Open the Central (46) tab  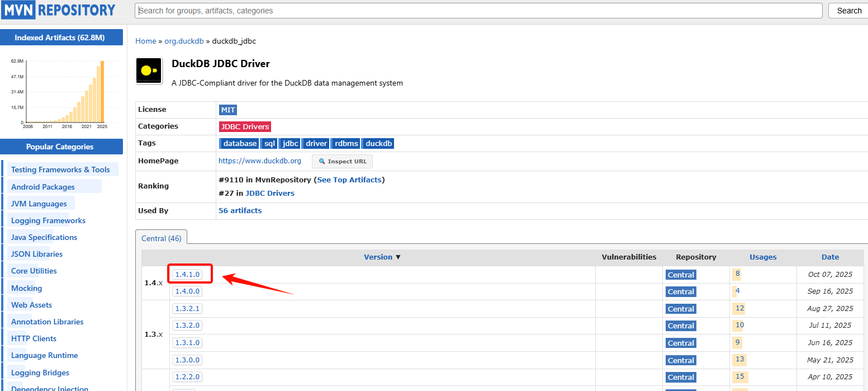click(x=161, y=238)
